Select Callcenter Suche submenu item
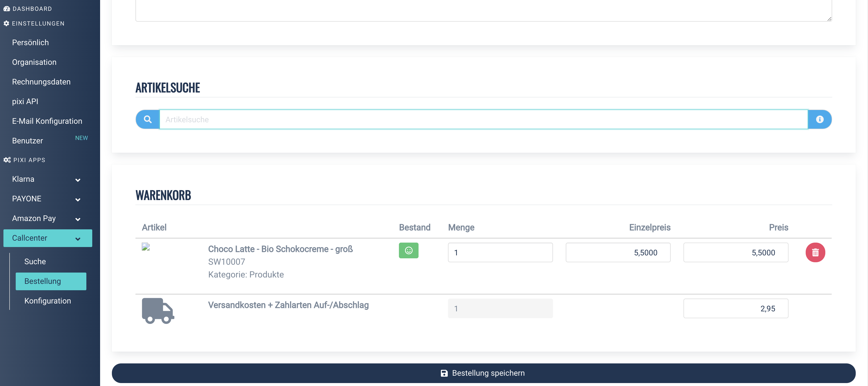This screenshot has width=868, height=386. point(35,262)
